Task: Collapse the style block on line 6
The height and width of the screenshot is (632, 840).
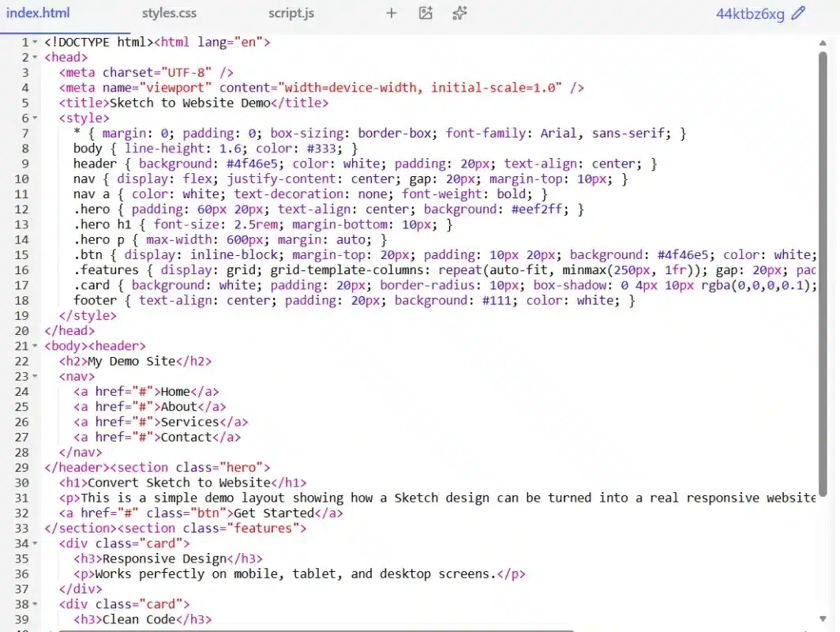Action: point(35,118)
